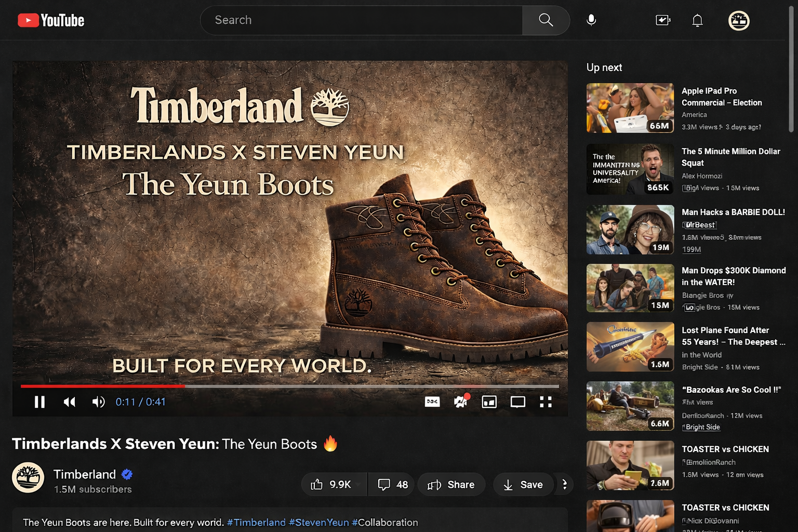798x532 pixels.
Task: Click title 'Man Hacks a BARBIE DOLL!'
Action: click(733, 212)
